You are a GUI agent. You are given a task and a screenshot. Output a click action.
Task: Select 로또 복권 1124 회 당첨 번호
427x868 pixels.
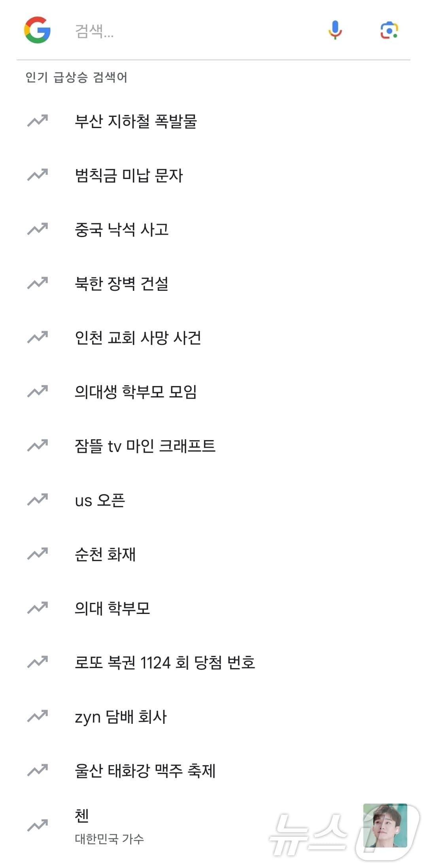(165, 662)
